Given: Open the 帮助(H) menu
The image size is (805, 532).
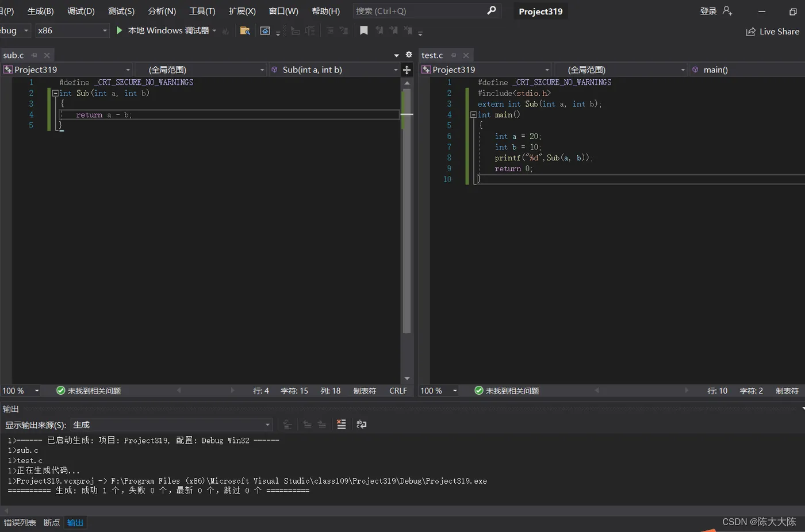Looking at the screenshot, I should [325, 11].
